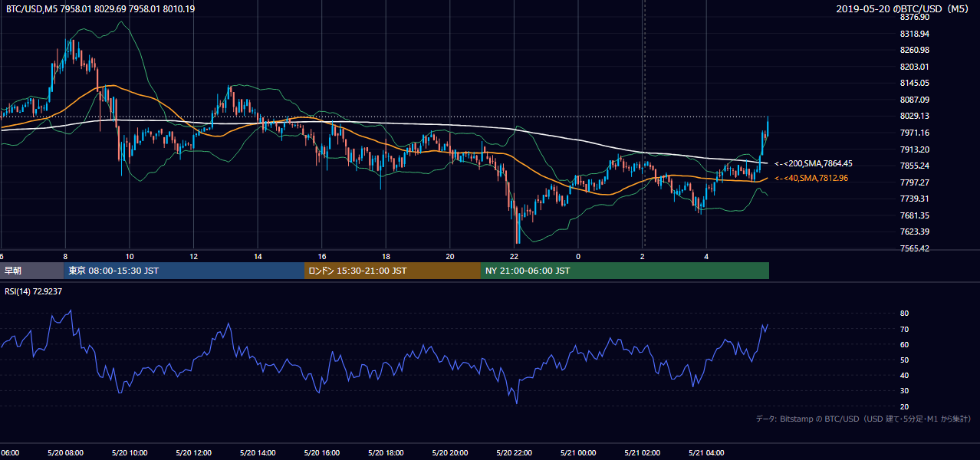Select the 早朝 session bar

click(x=32, y=271)
